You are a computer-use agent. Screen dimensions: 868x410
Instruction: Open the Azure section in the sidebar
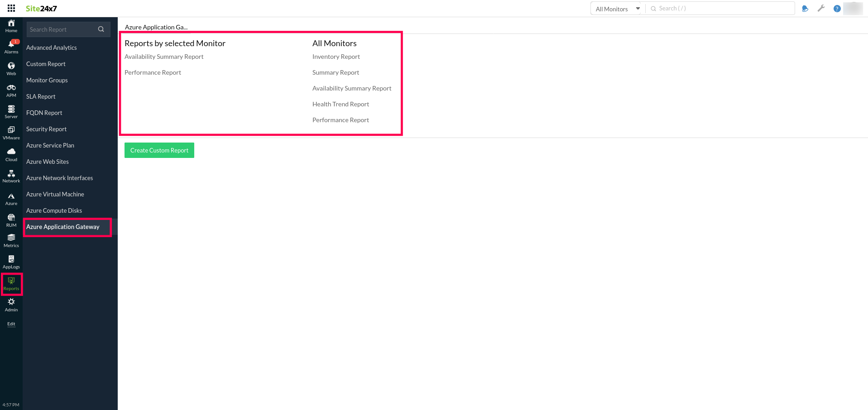11,198
